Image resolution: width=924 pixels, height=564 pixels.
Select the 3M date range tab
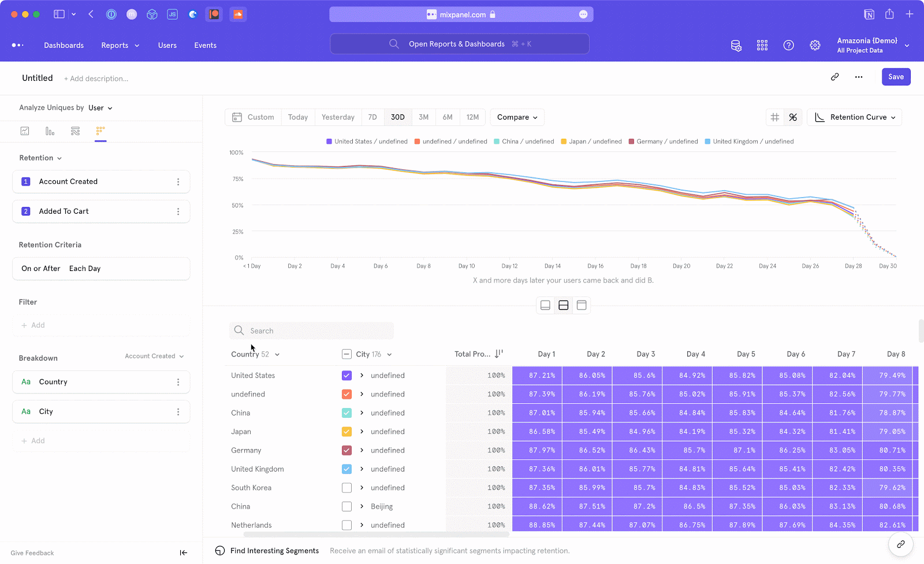tap(423, 117)
